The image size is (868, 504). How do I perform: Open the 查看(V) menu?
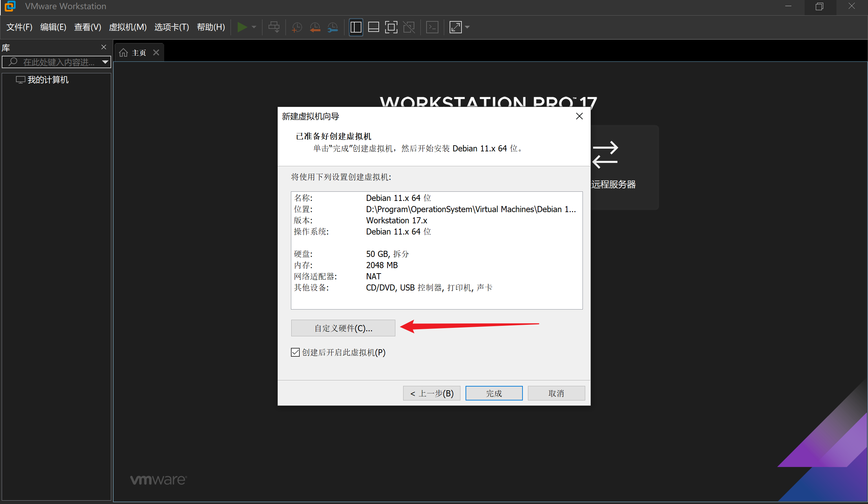pyautogui.click(x=87, y=27)
